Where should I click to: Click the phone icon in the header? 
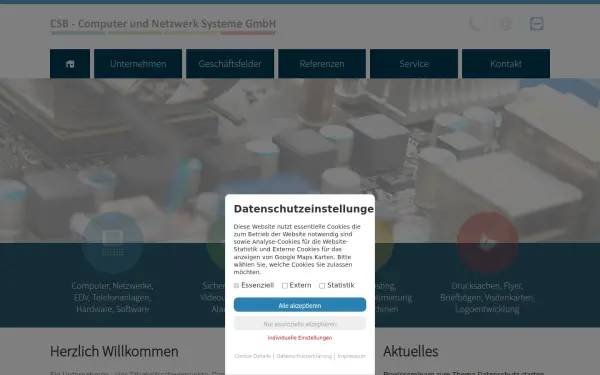pyautogui.click(x=476, y=24)
